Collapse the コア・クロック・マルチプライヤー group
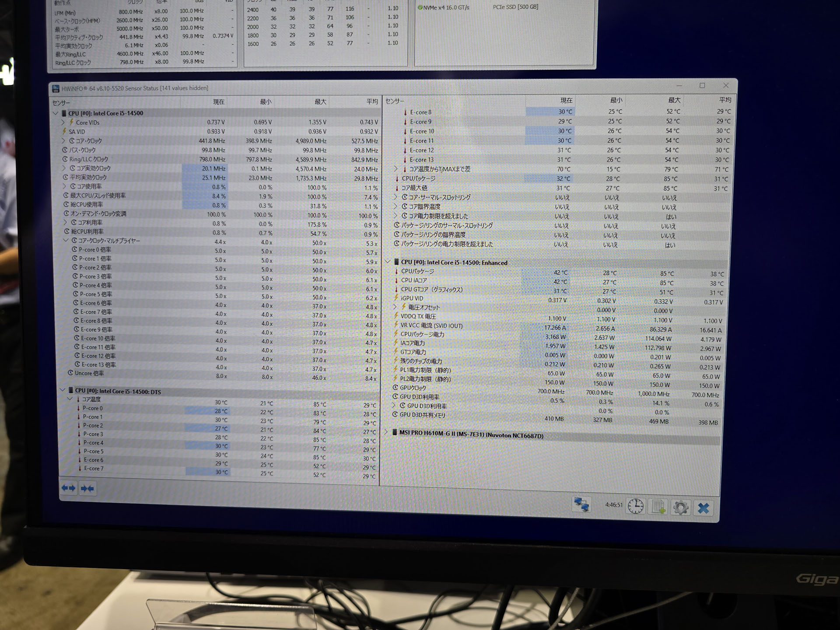 (x=66, y=241)
